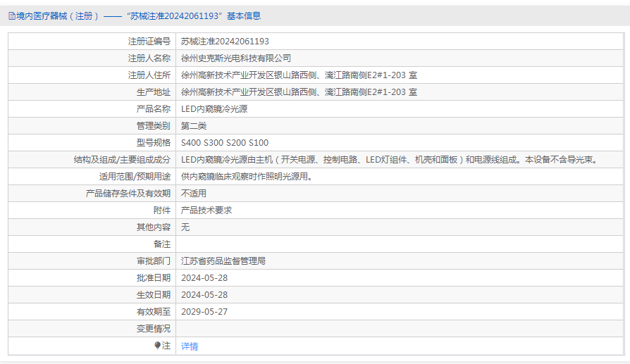Click the 其他内容 label
630x364 pixels.
pos(154,227)
